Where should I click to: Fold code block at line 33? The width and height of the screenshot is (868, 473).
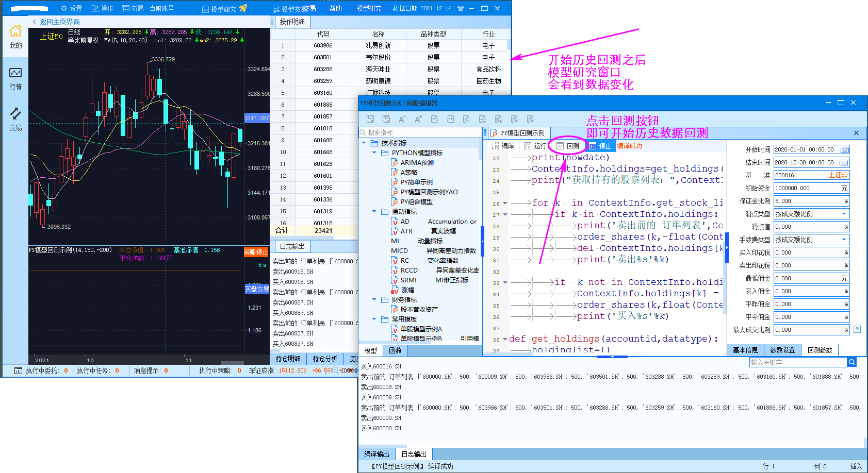(505, 283)
